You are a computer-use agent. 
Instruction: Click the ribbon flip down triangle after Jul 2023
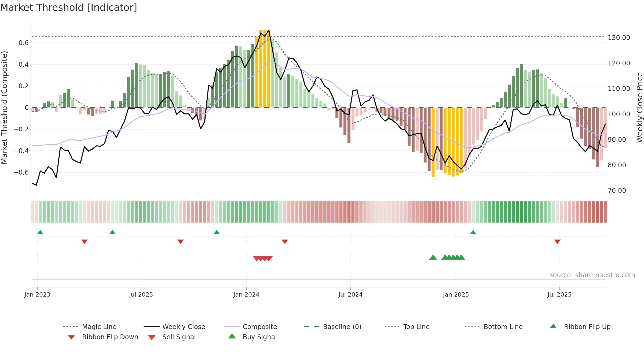(x=181, y=242)
